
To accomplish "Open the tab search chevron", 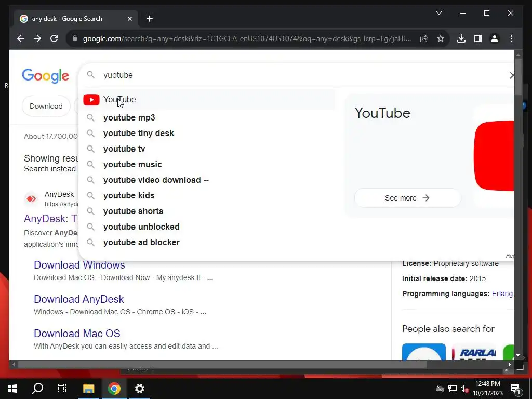I will [x=438, y=13].
